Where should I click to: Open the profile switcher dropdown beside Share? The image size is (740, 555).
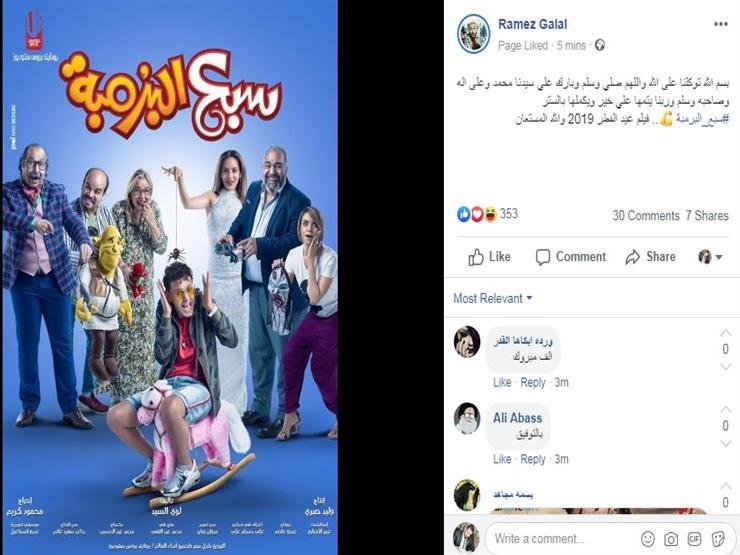710,257
